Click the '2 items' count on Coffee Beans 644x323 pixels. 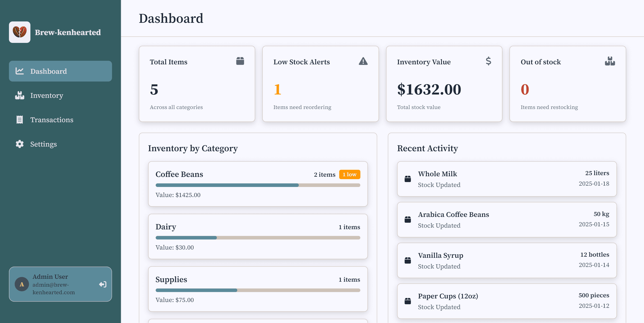324,174
